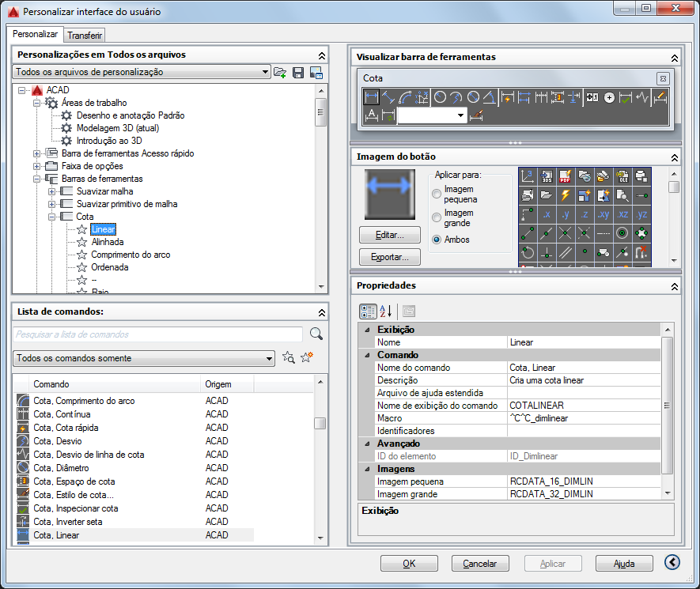Viewport: 700px width, 589px height.
Task: Select Ambos radio button
Action: 437,240
